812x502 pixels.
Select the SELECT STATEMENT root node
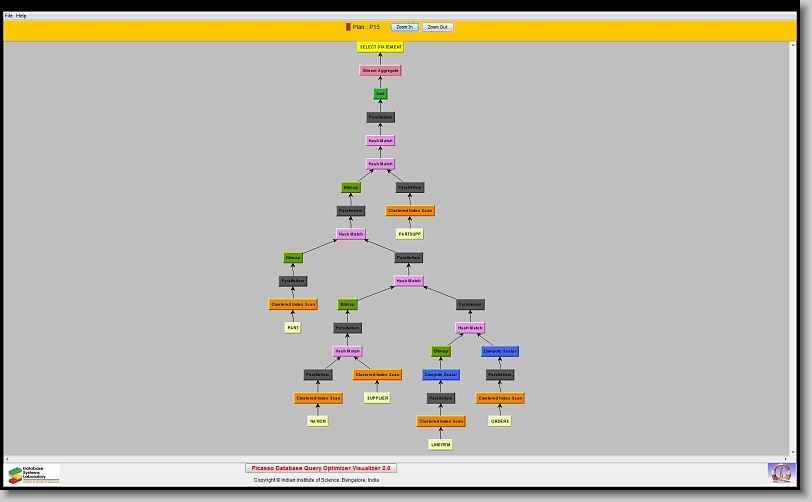(x=380, y=47)
